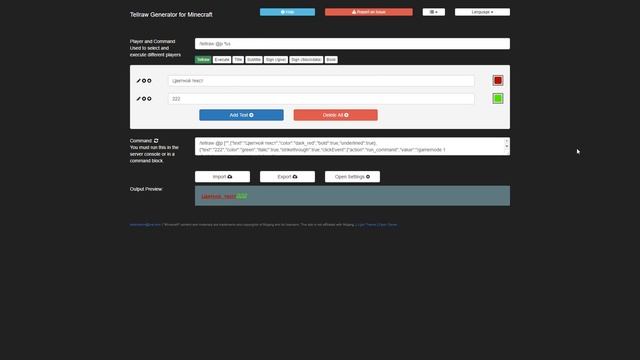
Task: Click the Open Settings button
Action: pos(352,177)
